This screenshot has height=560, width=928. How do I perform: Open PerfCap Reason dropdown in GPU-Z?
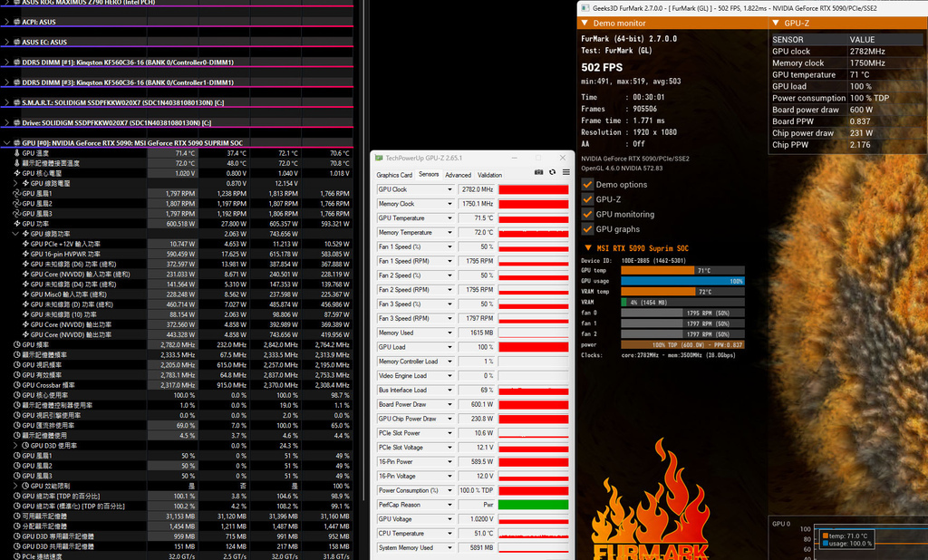[x=449, y=505]
